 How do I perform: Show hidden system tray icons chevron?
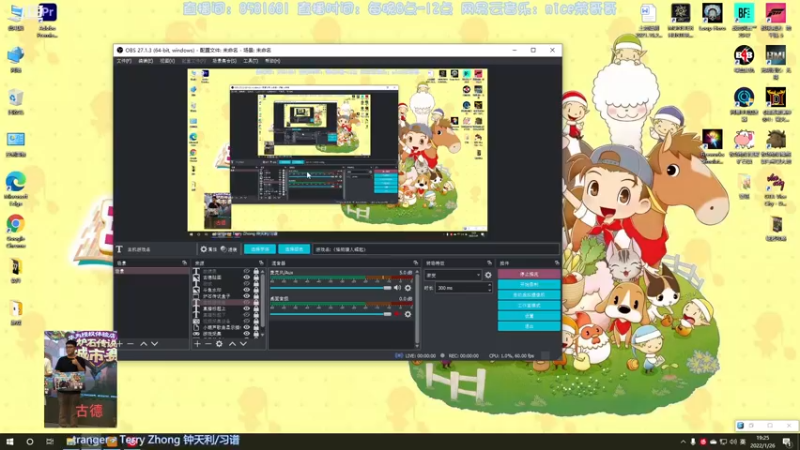click(683, 442)
